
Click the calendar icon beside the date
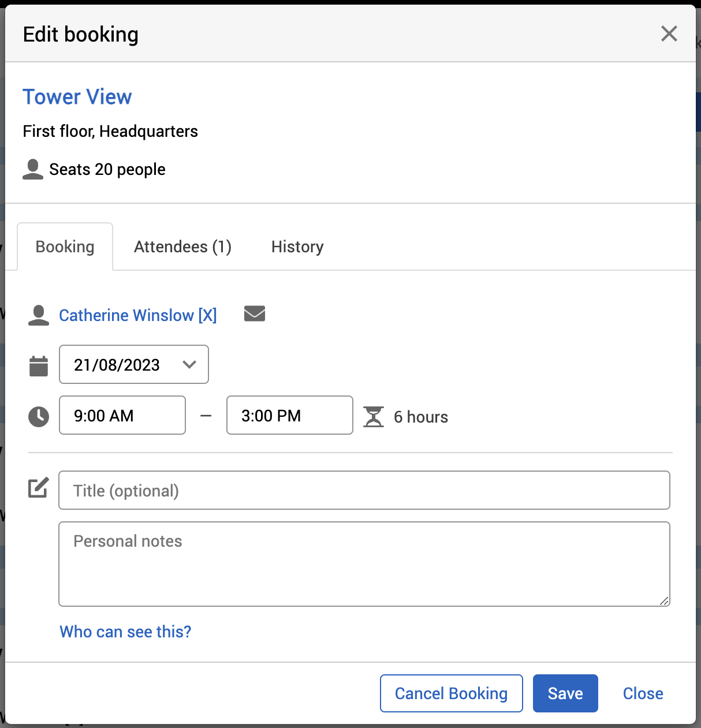(x=39, y=365)
